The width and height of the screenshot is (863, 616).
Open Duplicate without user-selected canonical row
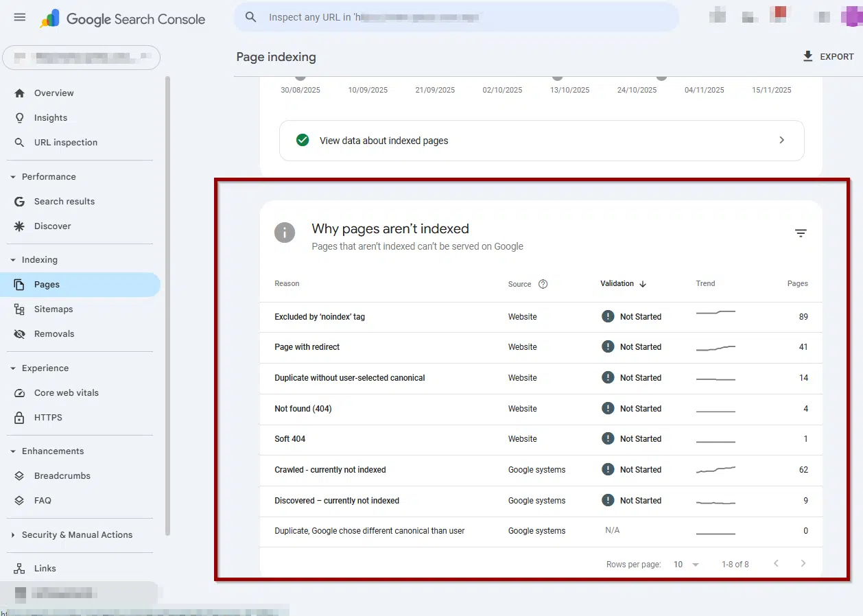tap(541, 378)
